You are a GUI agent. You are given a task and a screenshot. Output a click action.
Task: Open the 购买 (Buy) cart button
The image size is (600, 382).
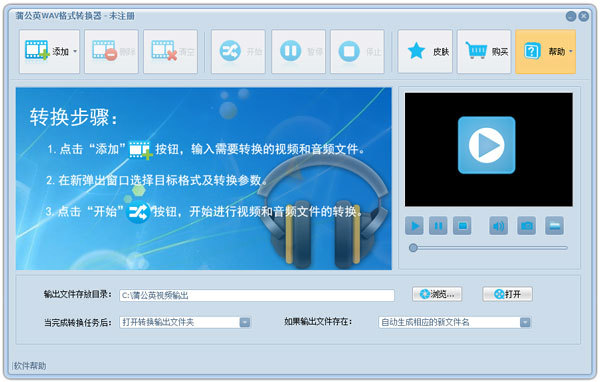point(484,51)
